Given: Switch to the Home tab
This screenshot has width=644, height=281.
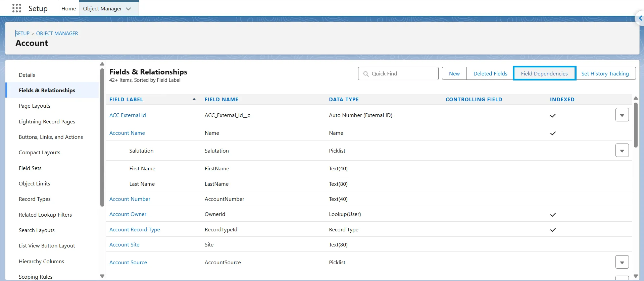Looking at the screenshot, I should 69,8.
